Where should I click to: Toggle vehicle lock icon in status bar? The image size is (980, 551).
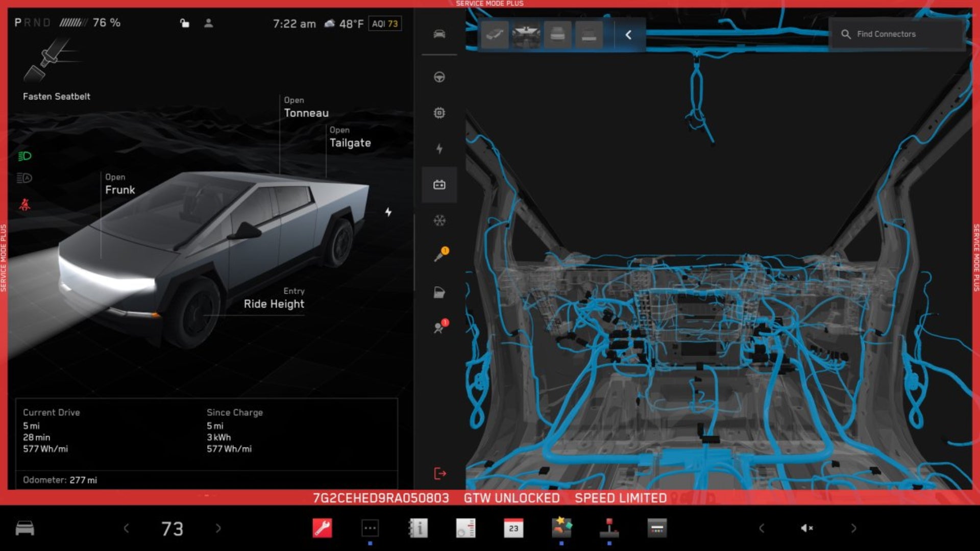[185, 23]
